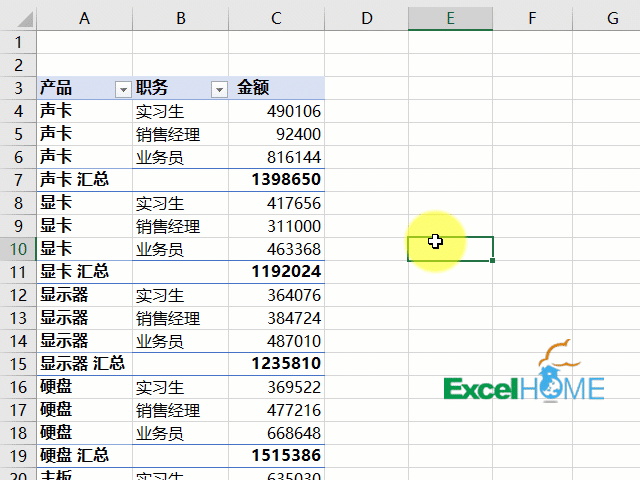
Task: Click cell with value 92400
Action: tap(276, 134)
